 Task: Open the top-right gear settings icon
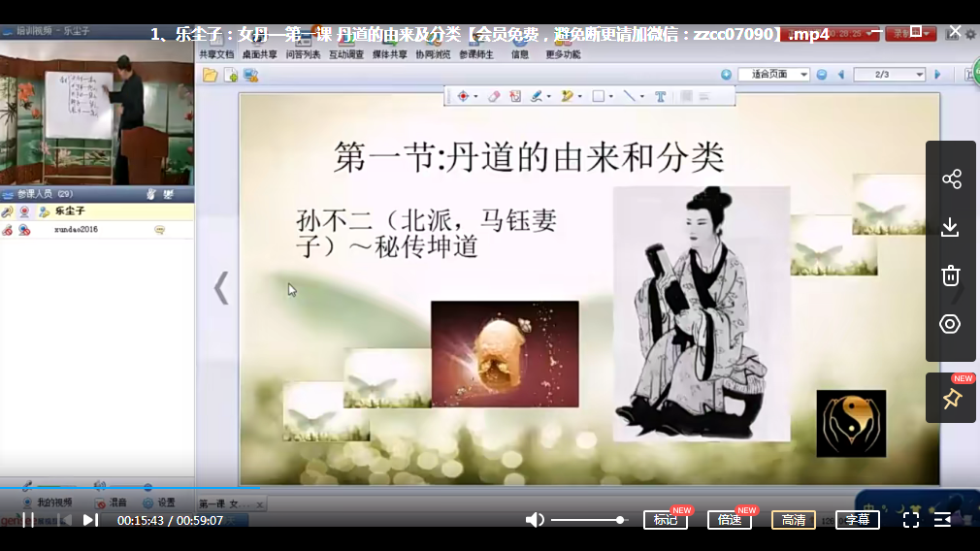tap(970, 34)
